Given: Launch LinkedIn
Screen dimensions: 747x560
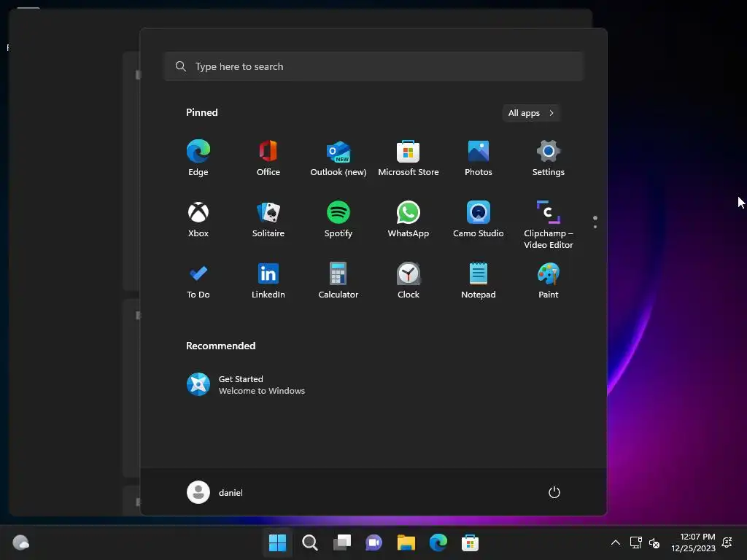Looking at the screenshot, I should coord(268,281).
